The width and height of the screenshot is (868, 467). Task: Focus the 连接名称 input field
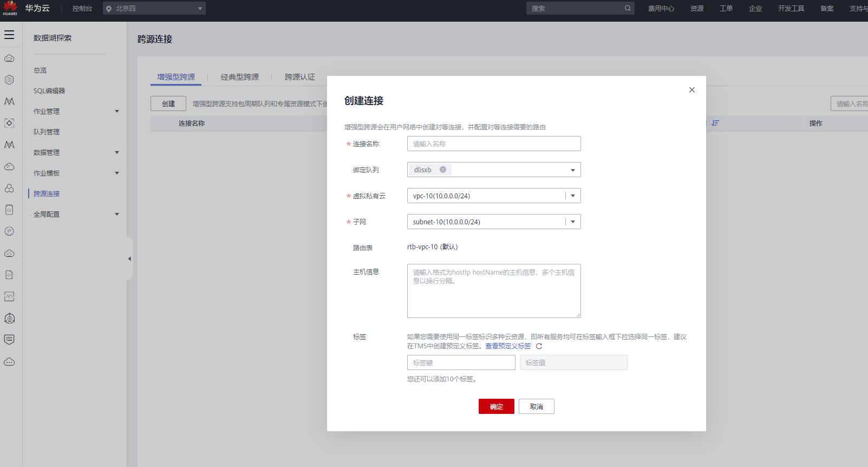point(494,144)
